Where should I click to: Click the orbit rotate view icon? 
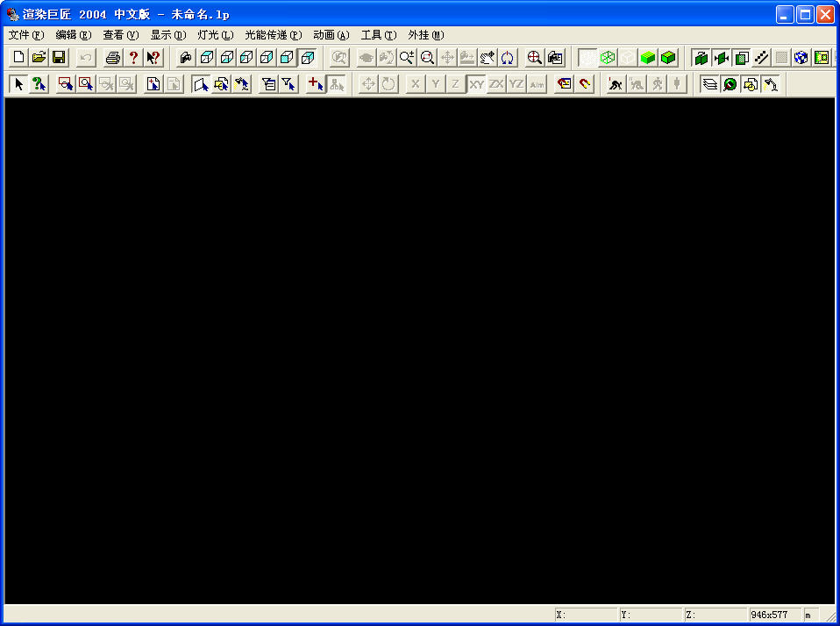coord(508,58)
